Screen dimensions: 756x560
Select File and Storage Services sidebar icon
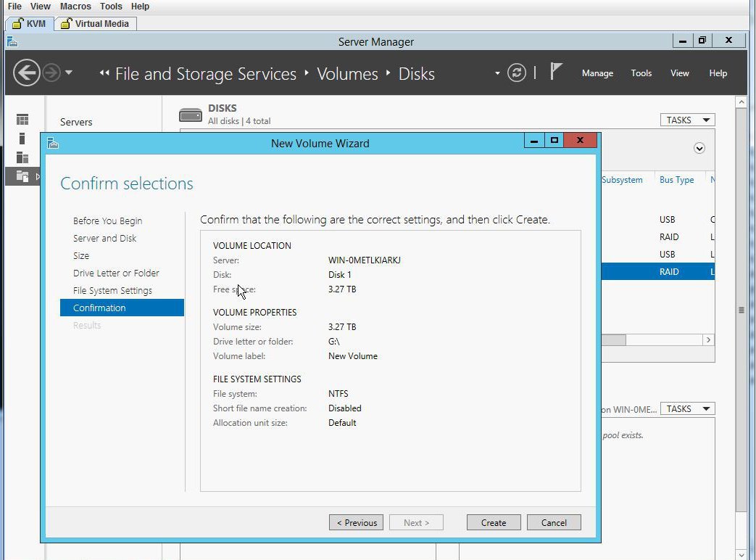point(22,176)
